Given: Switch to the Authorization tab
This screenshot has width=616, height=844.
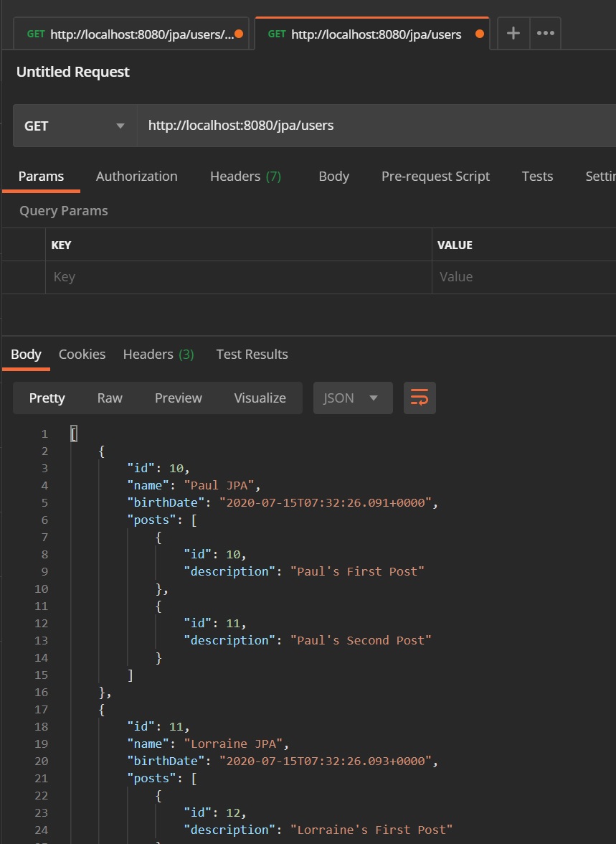Looking at the screenshot, I should click(x=136, y=177).
